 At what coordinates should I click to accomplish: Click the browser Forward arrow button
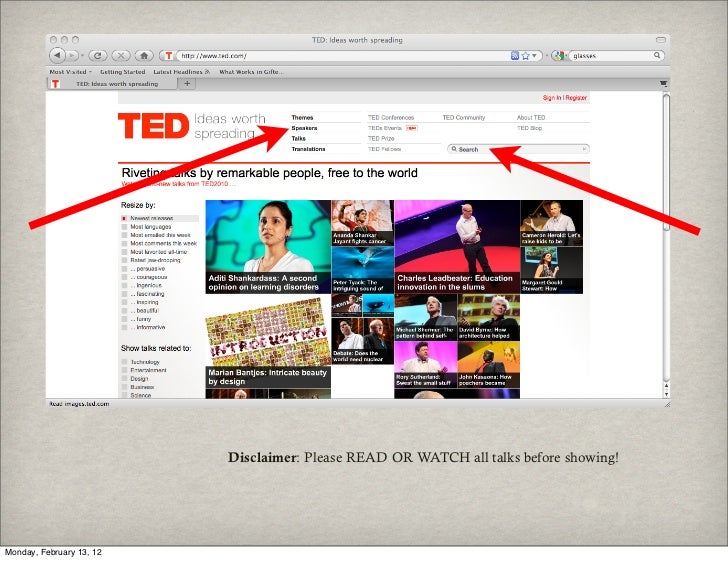pyautogui.click(x=72, y=56)
